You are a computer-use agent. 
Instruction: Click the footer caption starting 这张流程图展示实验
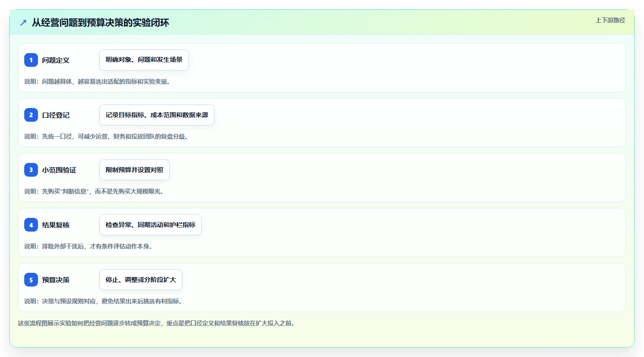tap(156, 323)
